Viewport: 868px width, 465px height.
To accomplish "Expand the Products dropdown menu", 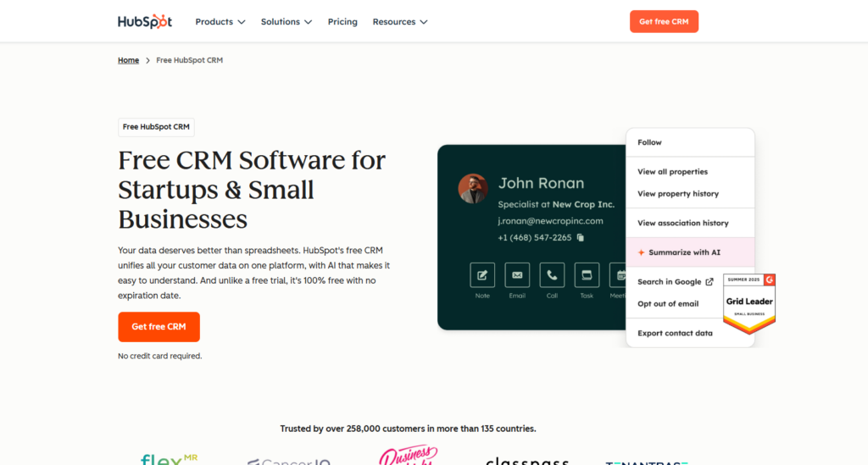I will click(220, 22).
